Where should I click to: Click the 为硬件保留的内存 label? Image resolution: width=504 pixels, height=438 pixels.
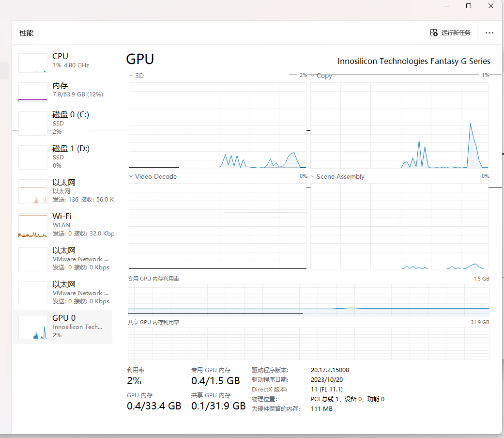point(276,408)
